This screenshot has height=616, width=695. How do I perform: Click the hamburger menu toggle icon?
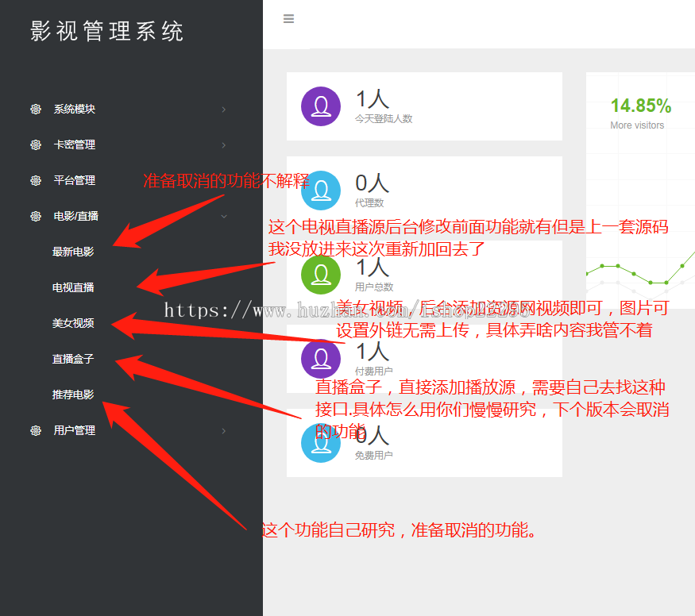288,19
